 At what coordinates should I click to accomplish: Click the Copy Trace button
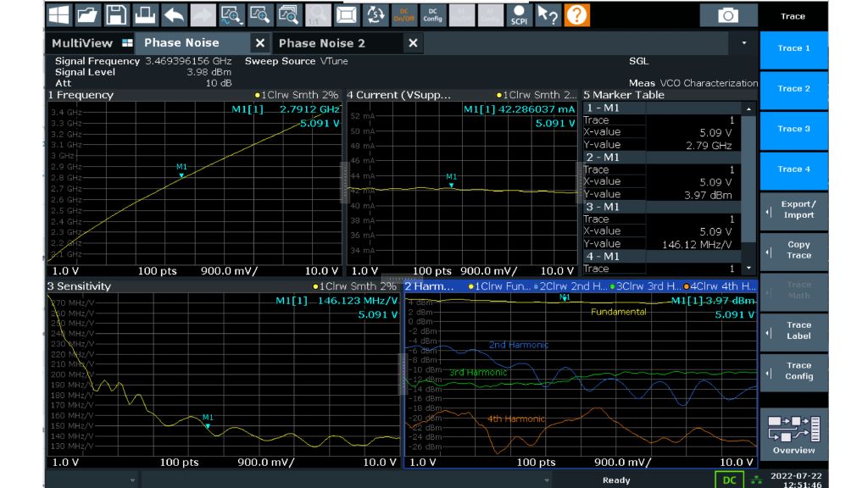(793, 250)
